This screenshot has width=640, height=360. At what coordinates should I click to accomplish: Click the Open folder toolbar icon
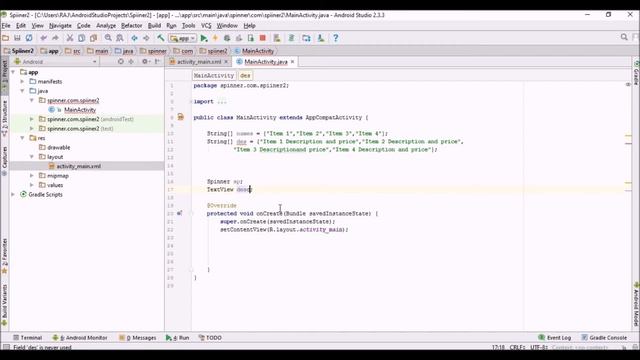tap(5, 38)
